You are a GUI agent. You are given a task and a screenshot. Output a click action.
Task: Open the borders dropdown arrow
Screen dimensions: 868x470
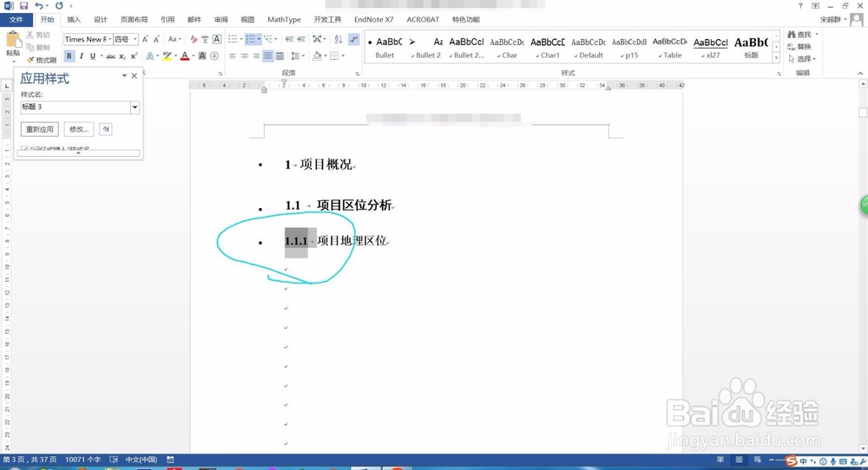pyautogui.click(x=343, y=55)
